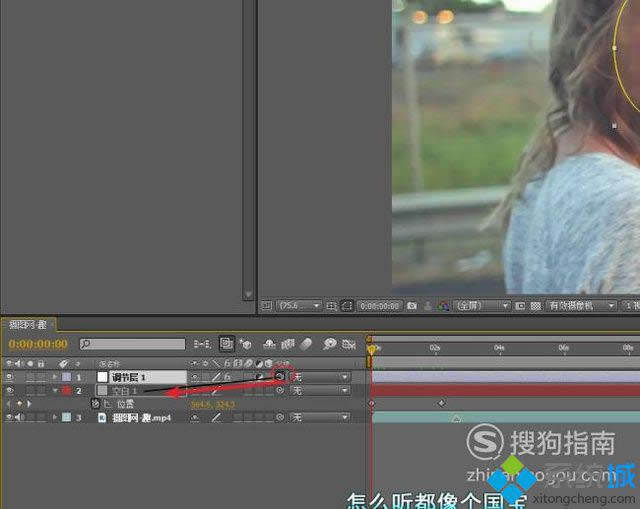Screen dimensions: 640x509
Task: Click the show snapshot icon
Action: click(x=427, y=306)
